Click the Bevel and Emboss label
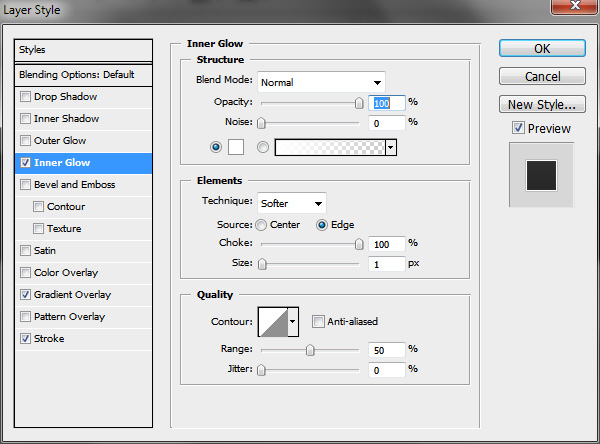This screenshot has height=444, width=600. [75, 185]
